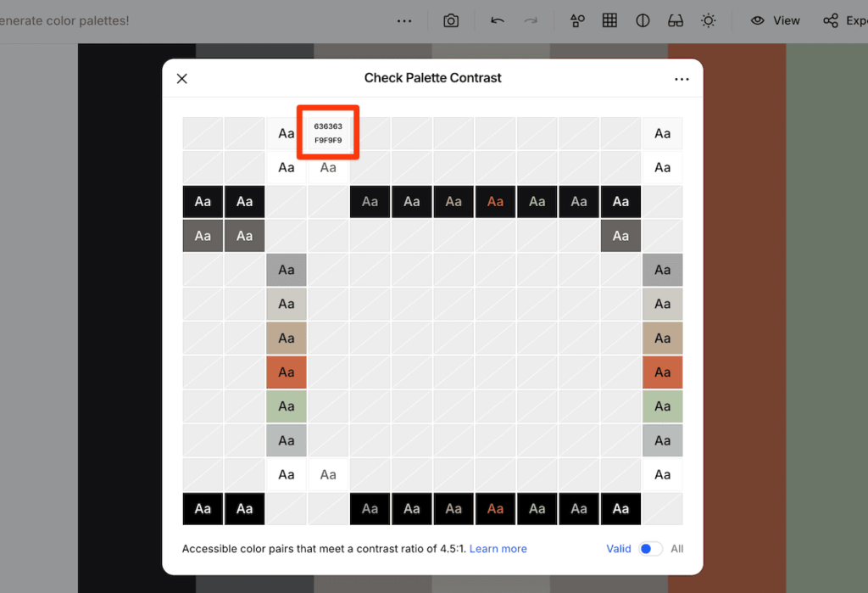Select the lone dark gray Aa swatch, fourth row
Screen dimensions: 868x593
coord(620,236)
